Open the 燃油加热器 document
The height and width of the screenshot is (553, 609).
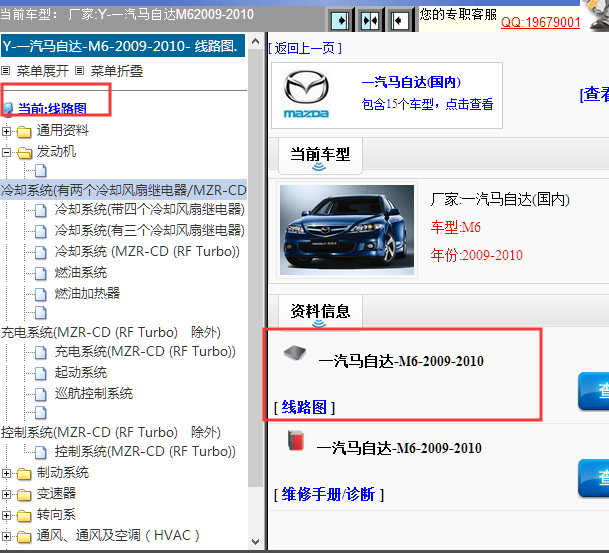pyautogui.click(x=87, y=293)
